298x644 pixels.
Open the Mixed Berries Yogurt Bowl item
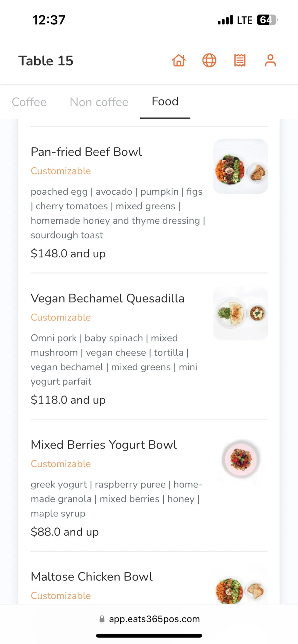pos(104,445)
